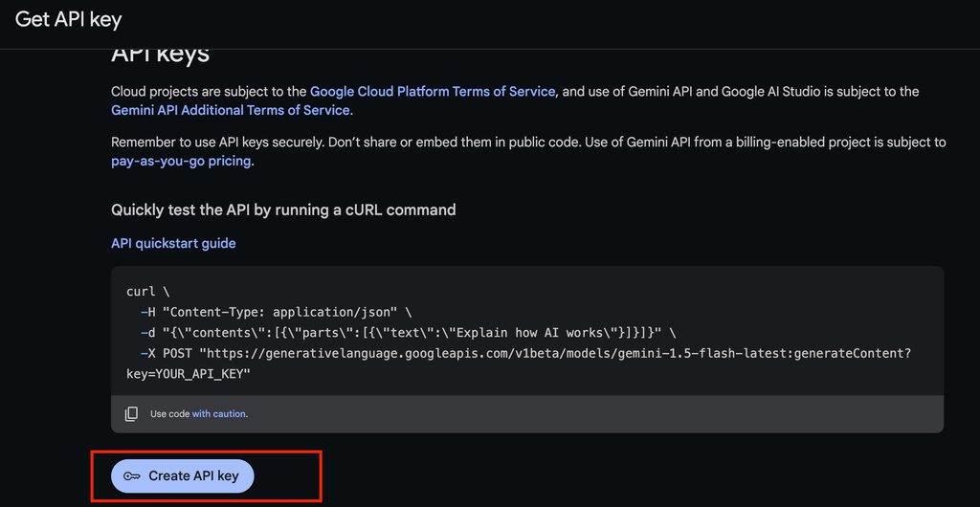Open Gemini API Additional Terms of Service
The height and width of the screenshot is (507, 980).
coord(231,110)
